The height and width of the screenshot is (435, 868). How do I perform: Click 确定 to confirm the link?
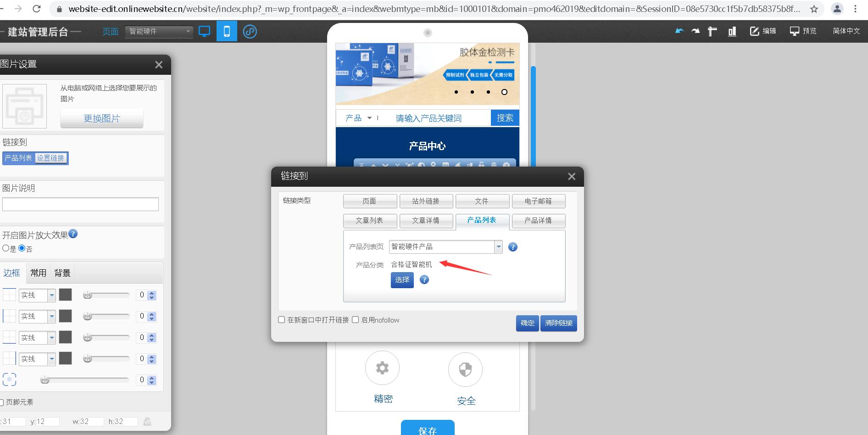(527, 323)
